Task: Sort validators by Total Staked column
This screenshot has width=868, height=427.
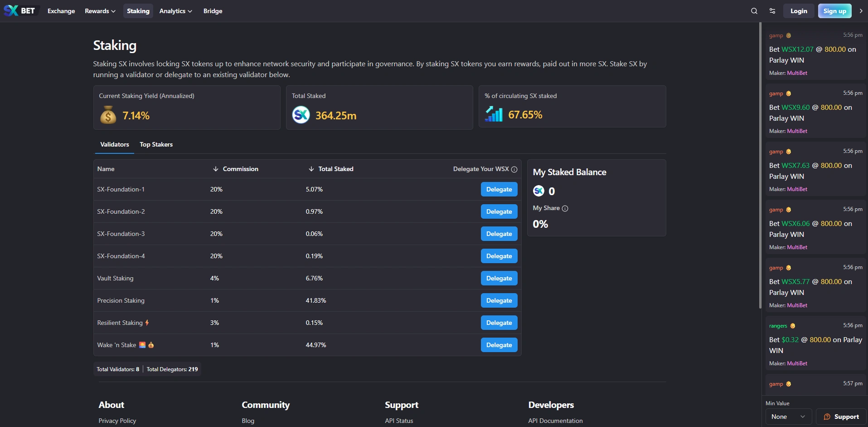Action: point(335,169)
